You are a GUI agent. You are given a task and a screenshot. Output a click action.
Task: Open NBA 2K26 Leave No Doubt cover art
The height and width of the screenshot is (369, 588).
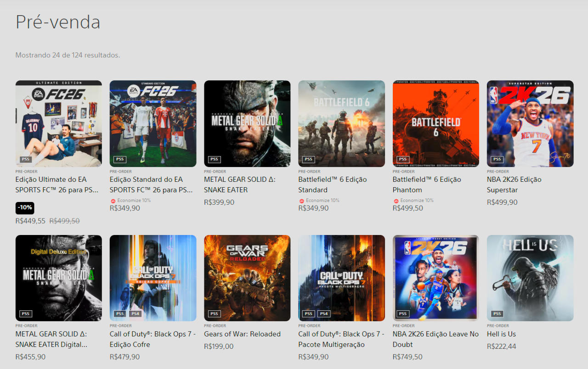point(436,278)
